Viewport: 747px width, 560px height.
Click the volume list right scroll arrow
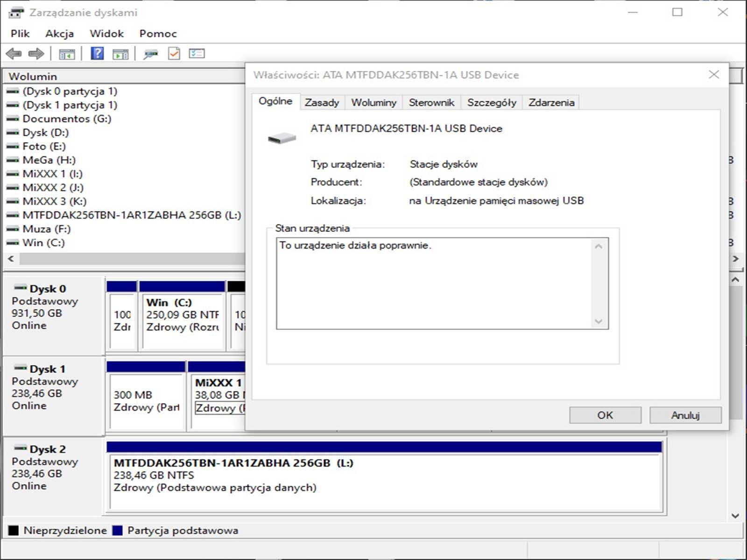tap(736, 259)
